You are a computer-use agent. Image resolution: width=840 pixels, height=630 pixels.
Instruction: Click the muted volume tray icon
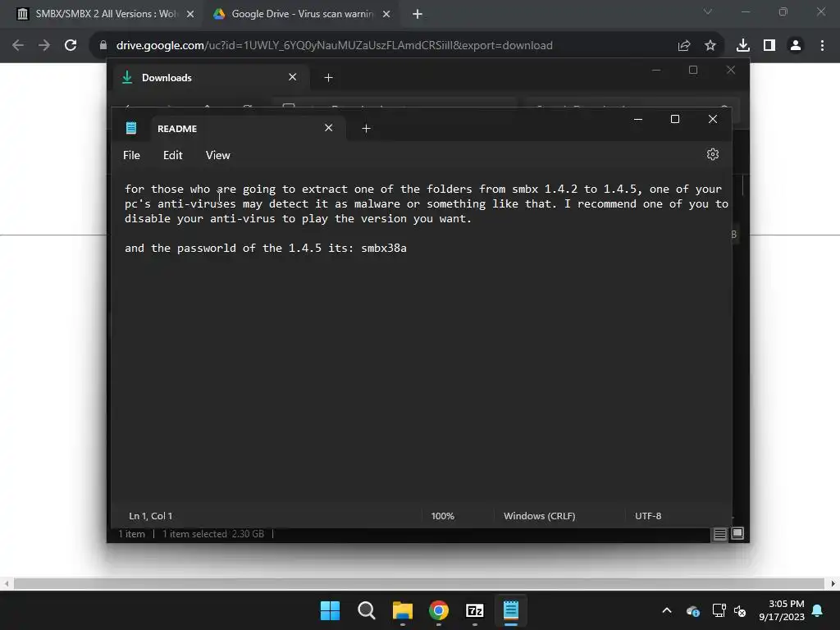coord(740,610)
